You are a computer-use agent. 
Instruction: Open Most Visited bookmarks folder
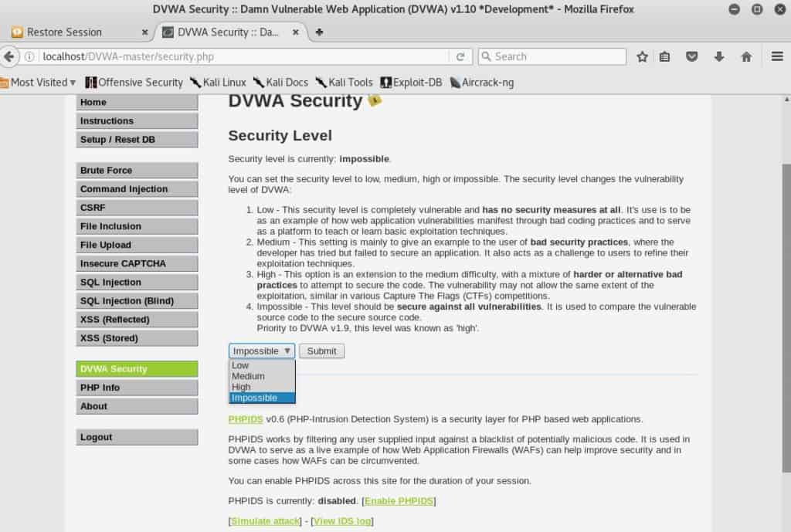(x=38, y=82)
